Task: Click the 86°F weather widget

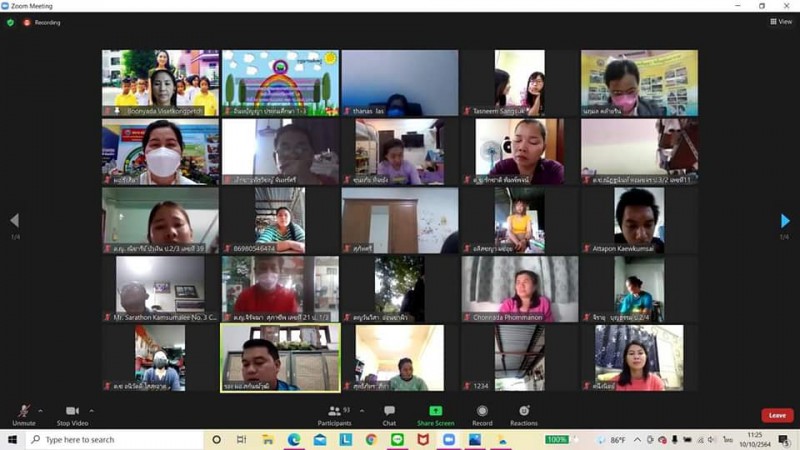Action: click(612, 440)
